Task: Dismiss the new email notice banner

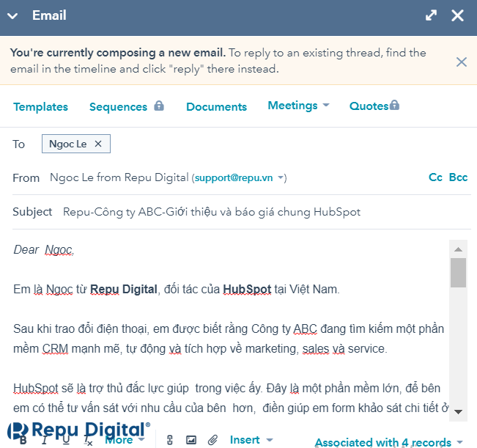Action: [x=461, y=62]
